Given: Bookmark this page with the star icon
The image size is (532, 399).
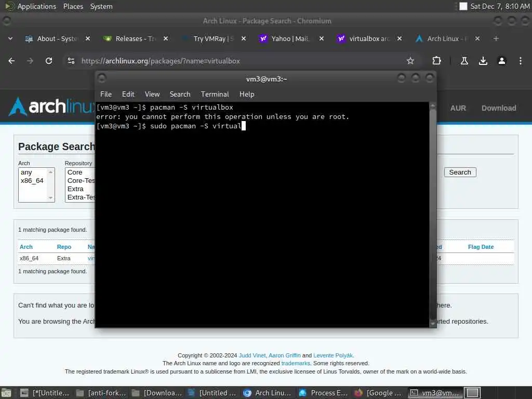Looking at the screenshot, I should pos(410,61).
